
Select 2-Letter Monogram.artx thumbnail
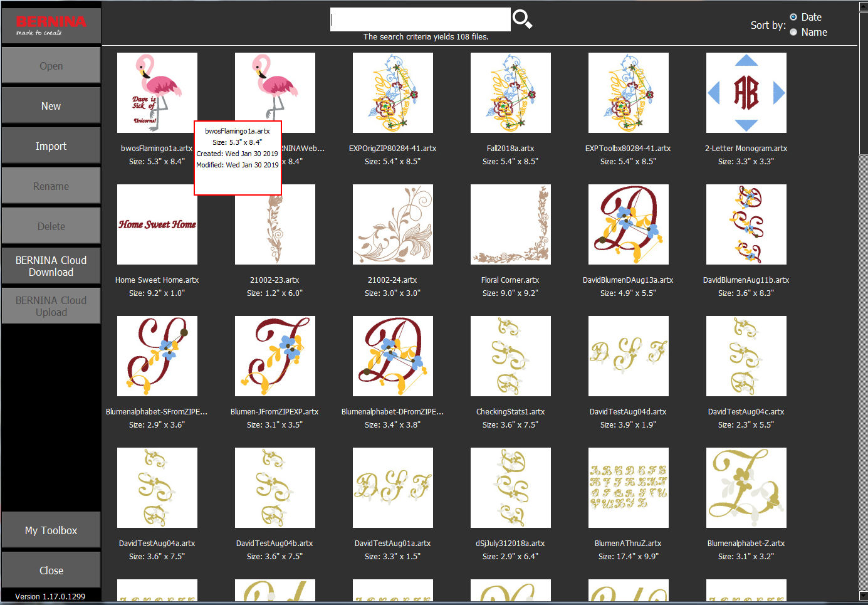click(x=746, y=93)
